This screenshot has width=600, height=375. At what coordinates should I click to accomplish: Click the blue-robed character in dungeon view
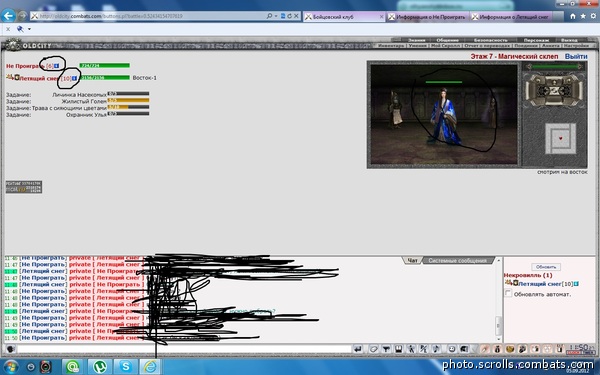pos(444,116)
